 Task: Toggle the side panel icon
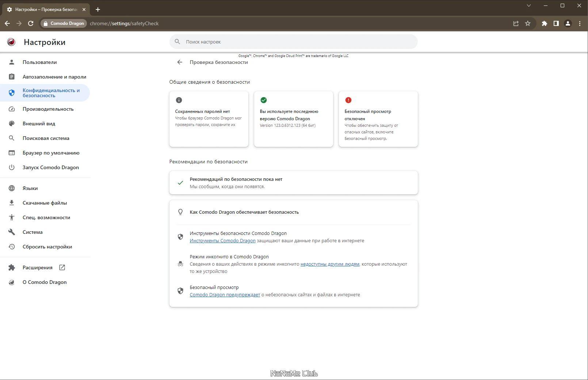(556, 23)
